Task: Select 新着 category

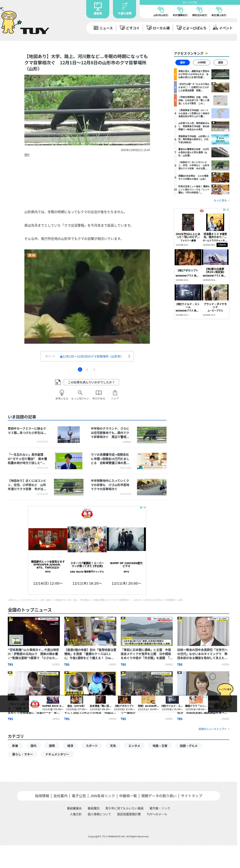Action: 15,746
